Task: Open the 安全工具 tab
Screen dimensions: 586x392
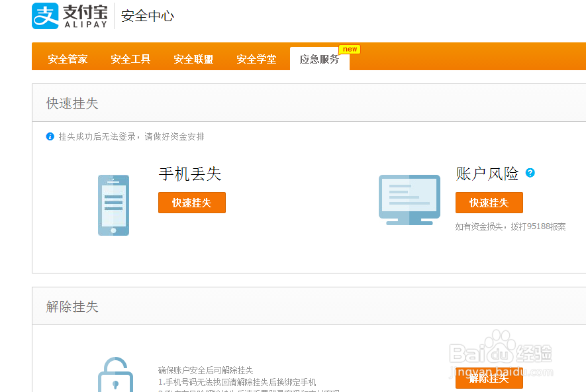Action: 130,59
